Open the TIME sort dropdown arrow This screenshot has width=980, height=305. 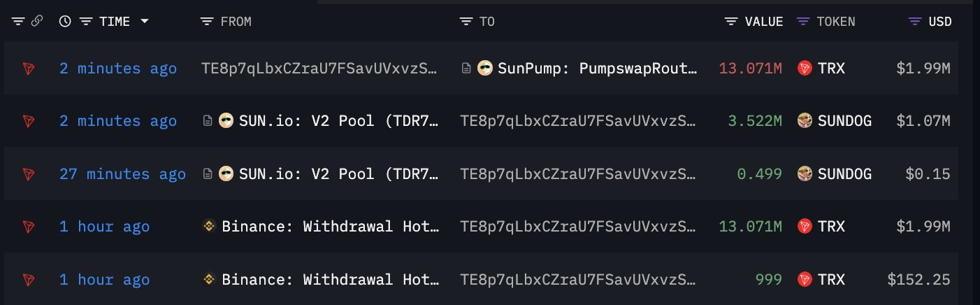pos(145,22)
